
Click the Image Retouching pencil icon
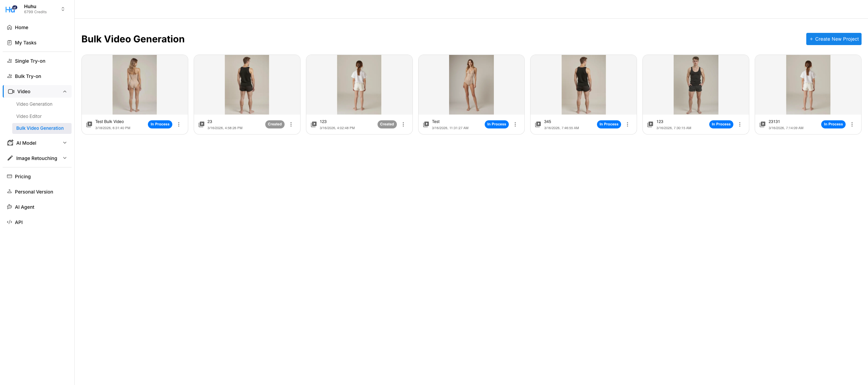pos(10,158)
